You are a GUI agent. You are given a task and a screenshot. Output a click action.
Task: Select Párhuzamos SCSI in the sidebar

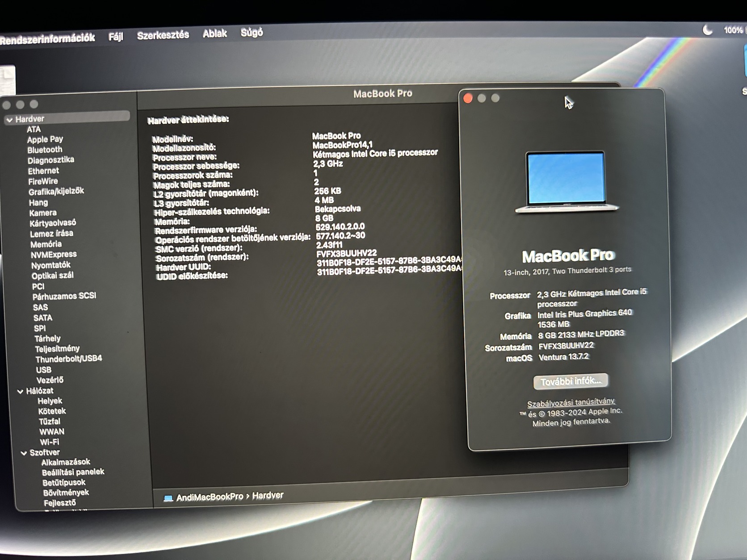coord(64,297)
